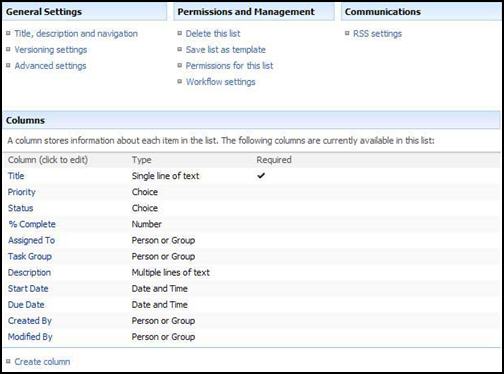Image resolution: width=504 pixels, height=374 pixels.
Task: Open Title, description and navigation link
Action: 76,34
